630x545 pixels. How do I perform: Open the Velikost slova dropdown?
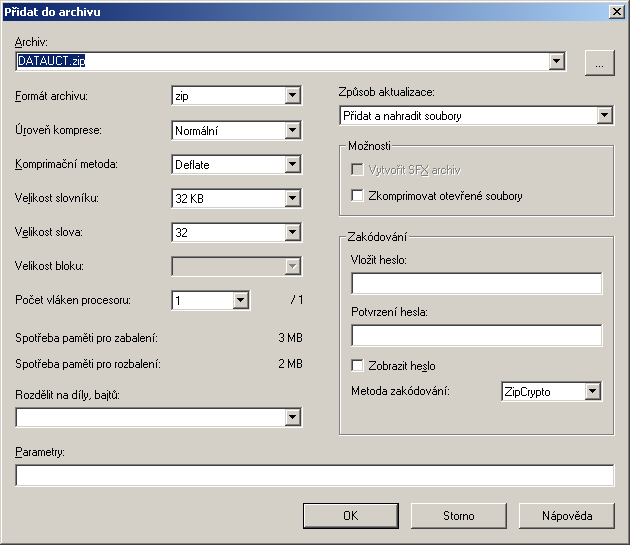point(292,232)
